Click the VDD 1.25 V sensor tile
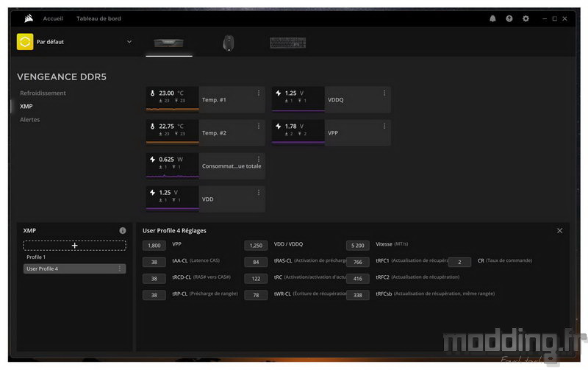588x370 pixels. coord(206,199)
